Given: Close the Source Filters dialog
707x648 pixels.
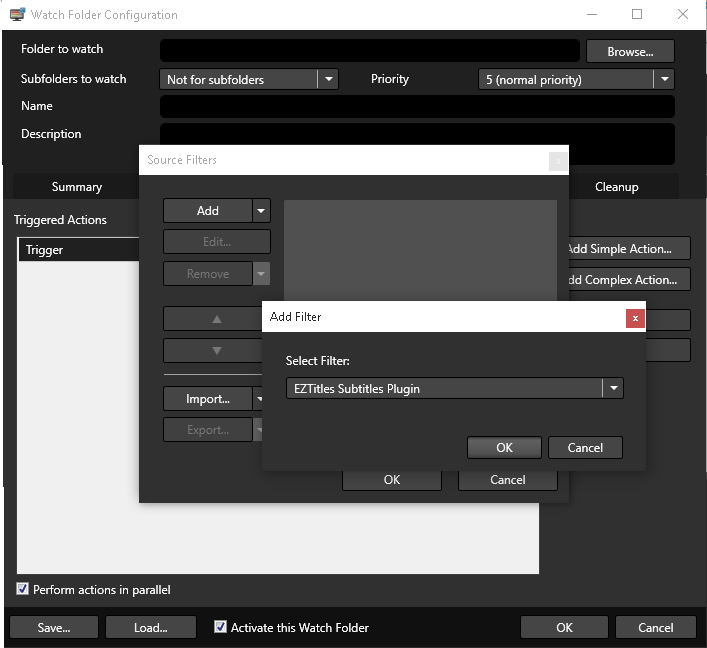Looking at the screenshot, I should coord(558,160).
